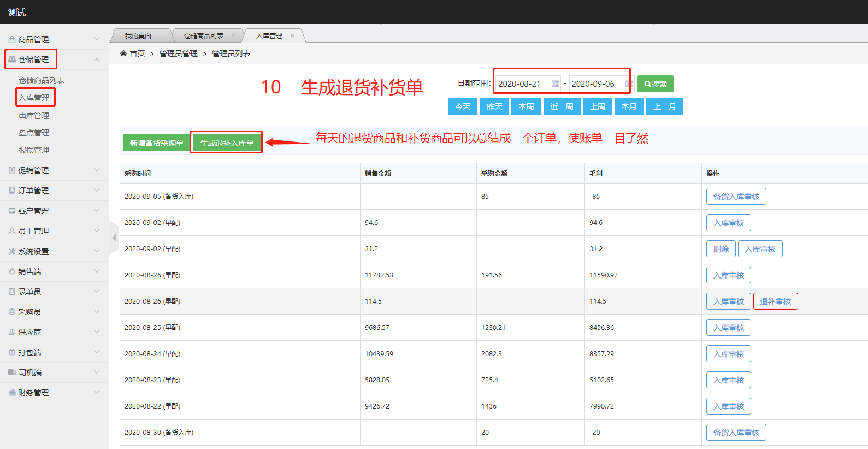The width and height of the screenshot is (868, 449).
Task: Switch to the 我的桌面 tab
Action: coord(138,36)
